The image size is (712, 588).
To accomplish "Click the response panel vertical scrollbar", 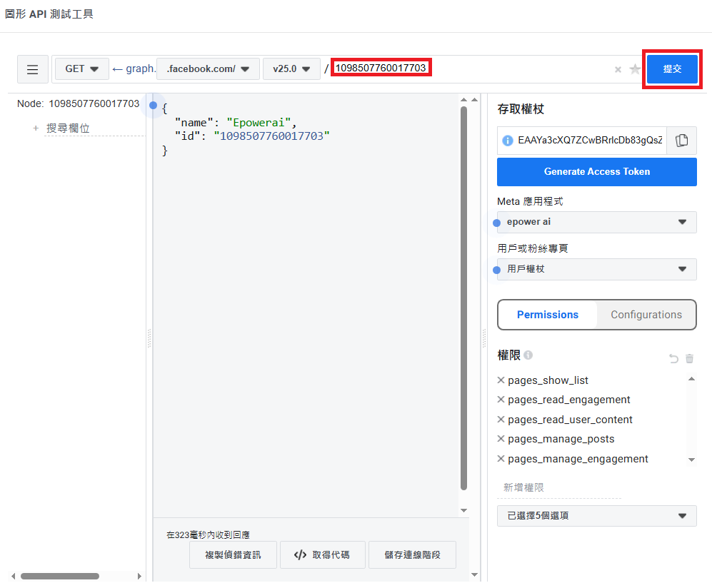I will 463,298.
